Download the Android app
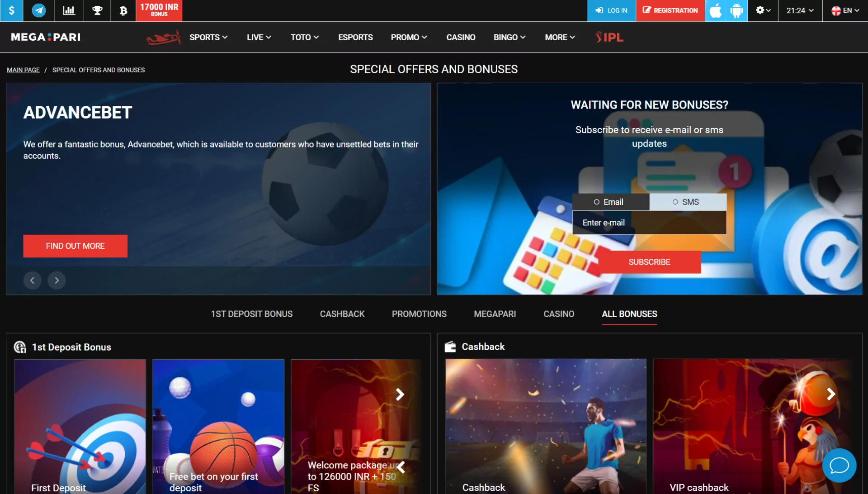The width and height of the screenshot is (868, 494). point(737,10)
